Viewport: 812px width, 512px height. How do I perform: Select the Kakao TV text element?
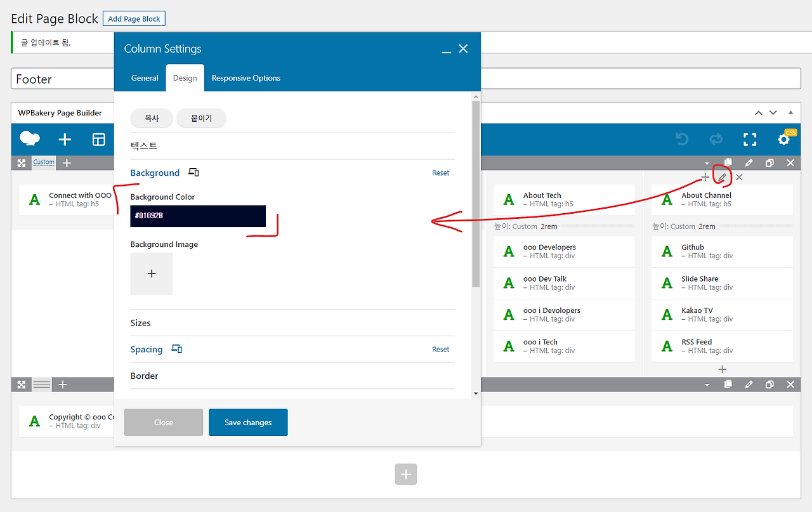(722, 315)
